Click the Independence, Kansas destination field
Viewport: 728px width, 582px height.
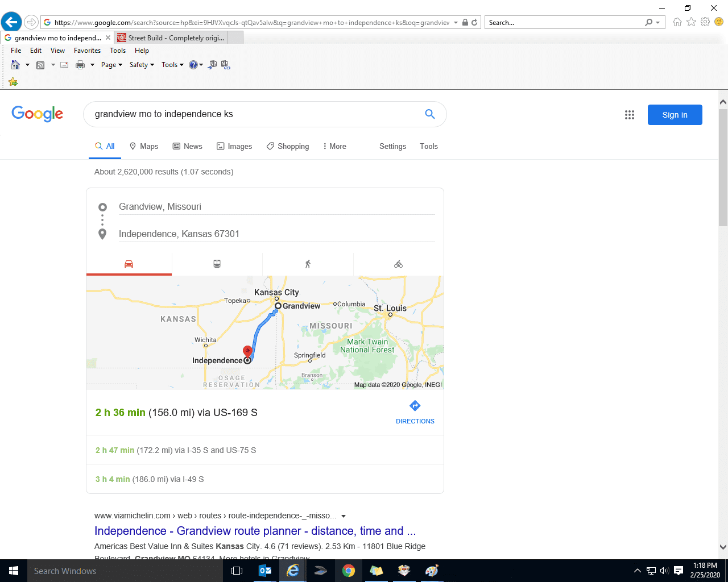pos(276,234)
